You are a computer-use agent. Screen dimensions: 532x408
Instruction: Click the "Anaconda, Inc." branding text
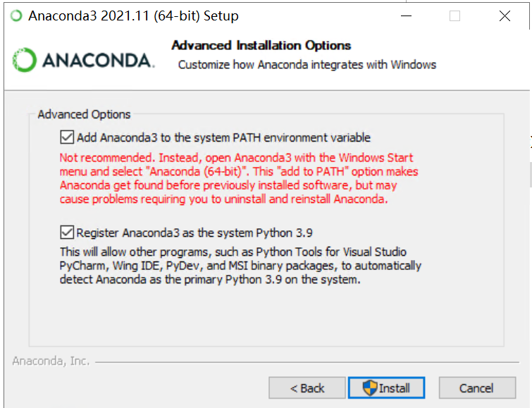click(x=51, y=361)
